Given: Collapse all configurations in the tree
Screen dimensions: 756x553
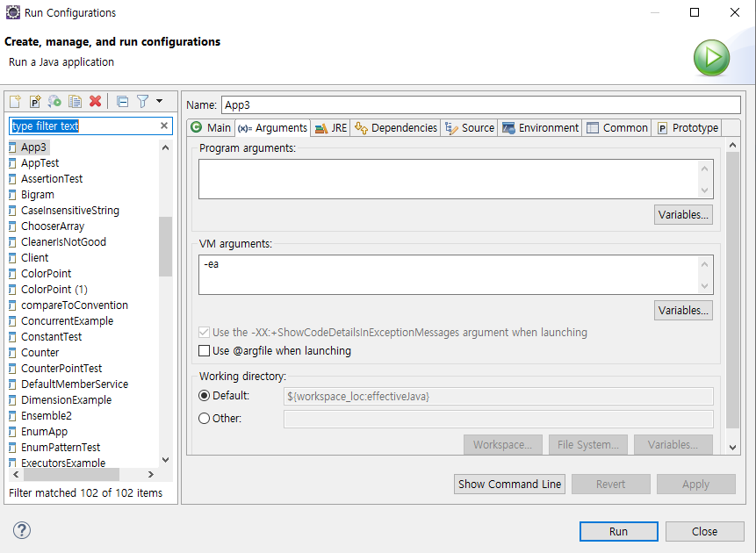Looking at the screenshot, I should pyautogui.click(x=122, y=101).
